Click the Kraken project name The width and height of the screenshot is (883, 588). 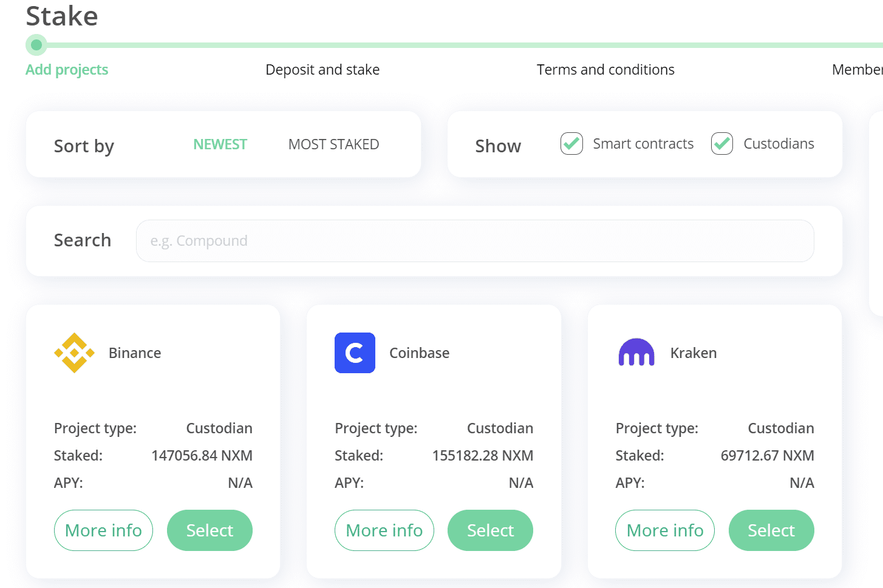[x=694, y=353]
